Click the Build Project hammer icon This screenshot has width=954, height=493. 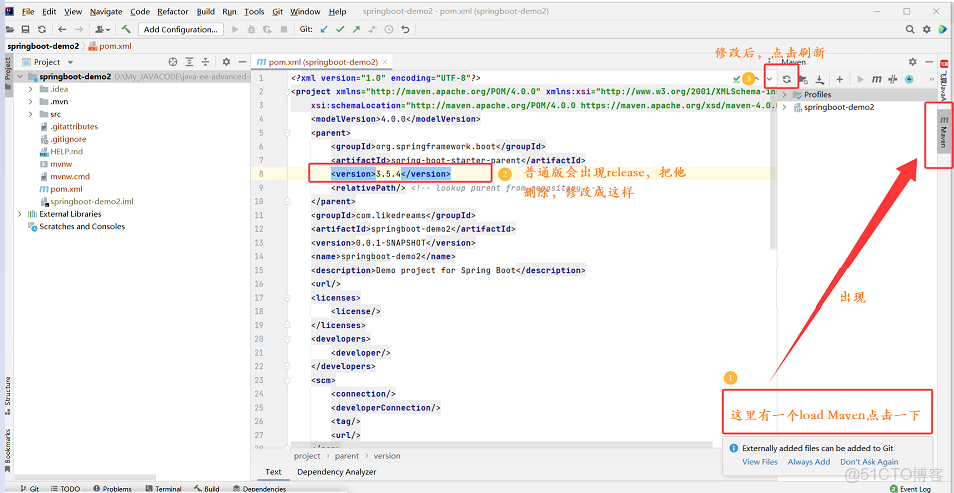click(x=126, y=29)
